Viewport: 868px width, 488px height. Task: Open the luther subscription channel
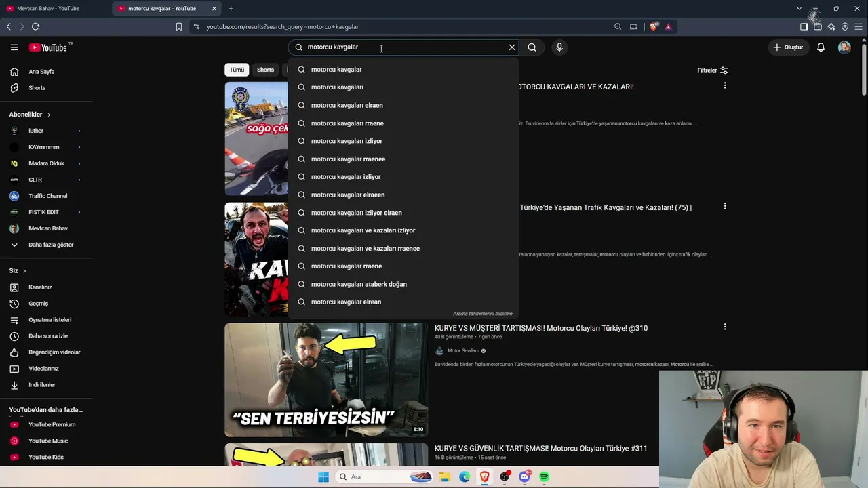46,131
